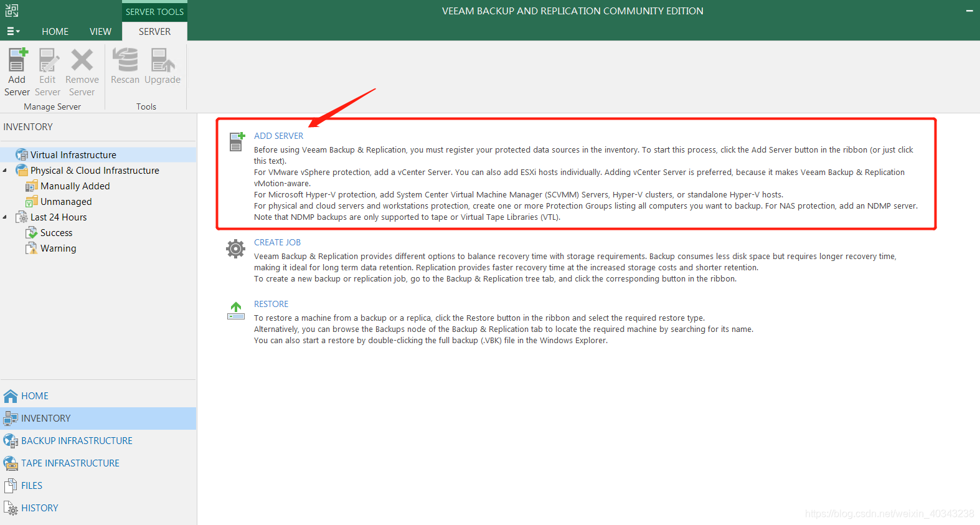Click the ADD SERVER section icon

click(x=237, y=141)
